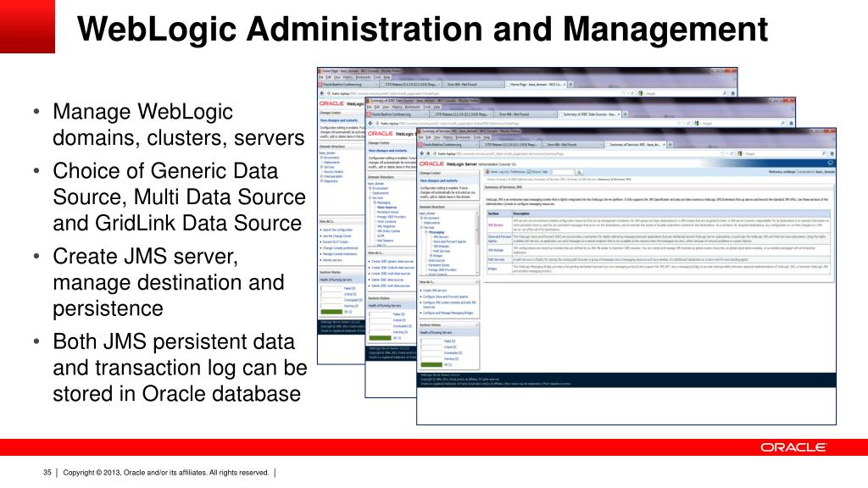Collapse the System Status panel in front window

coord(476,324)
